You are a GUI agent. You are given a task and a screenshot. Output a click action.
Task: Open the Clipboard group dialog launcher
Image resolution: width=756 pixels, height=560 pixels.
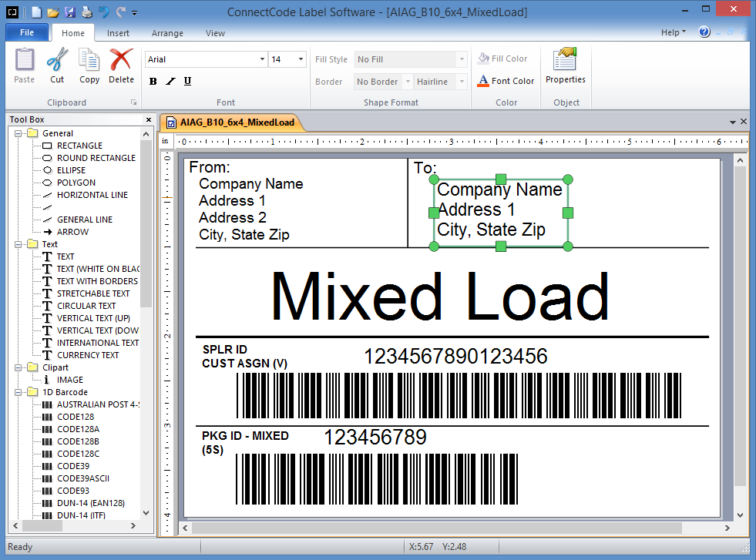click(x=134, y=102)
